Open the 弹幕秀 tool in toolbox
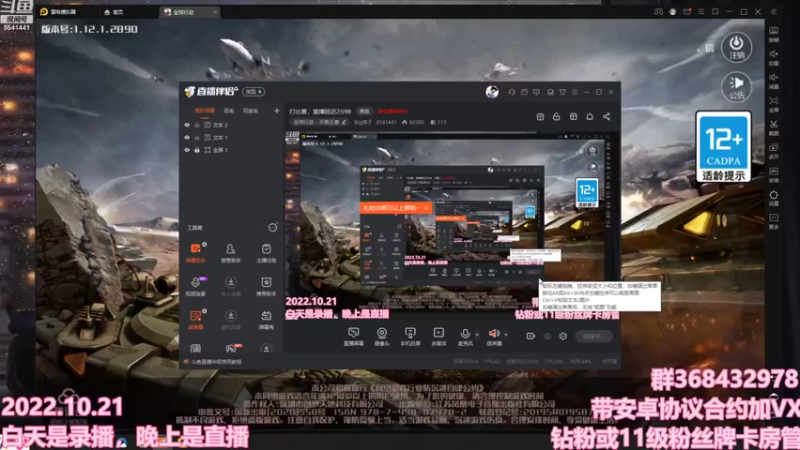800x450 pixels. 266,320
